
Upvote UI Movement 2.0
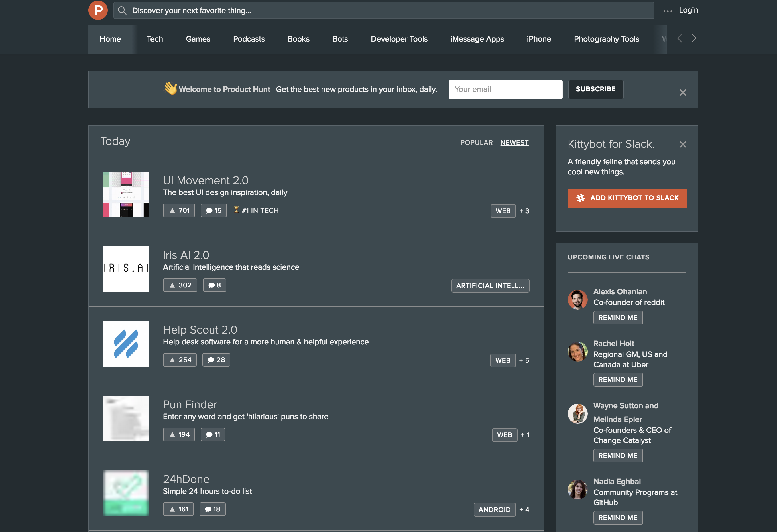179,210
